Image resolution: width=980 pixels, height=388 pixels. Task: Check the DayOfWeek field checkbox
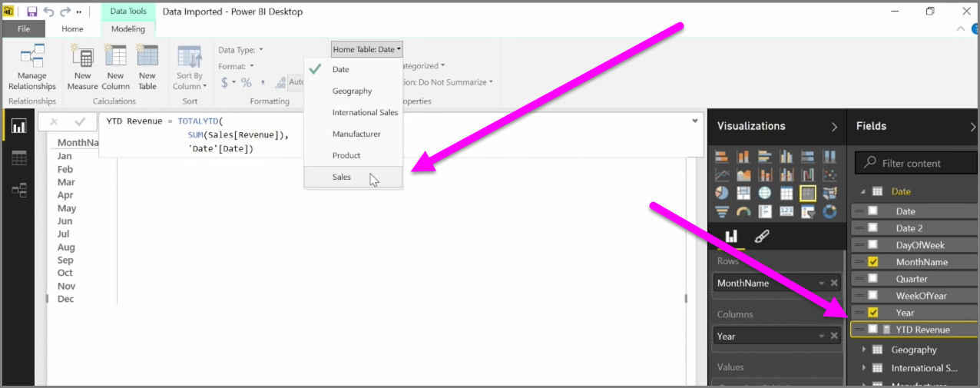[872, 245]
